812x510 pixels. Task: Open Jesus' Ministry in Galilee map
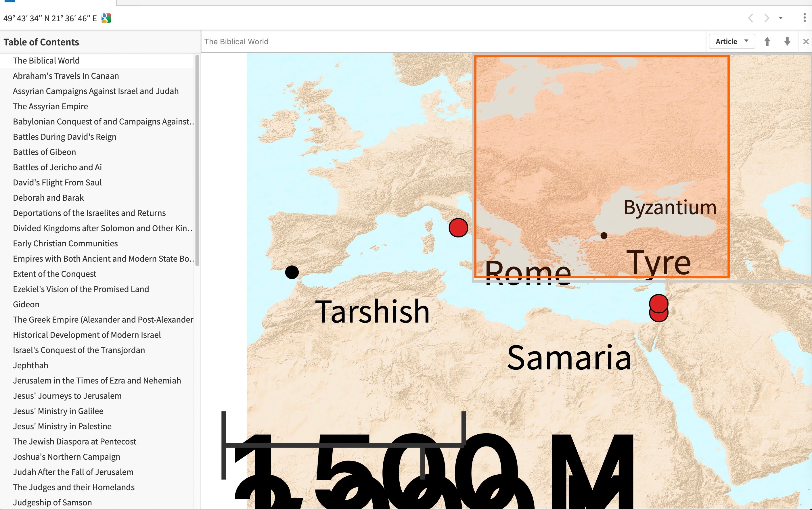click(x=58, y=411)
